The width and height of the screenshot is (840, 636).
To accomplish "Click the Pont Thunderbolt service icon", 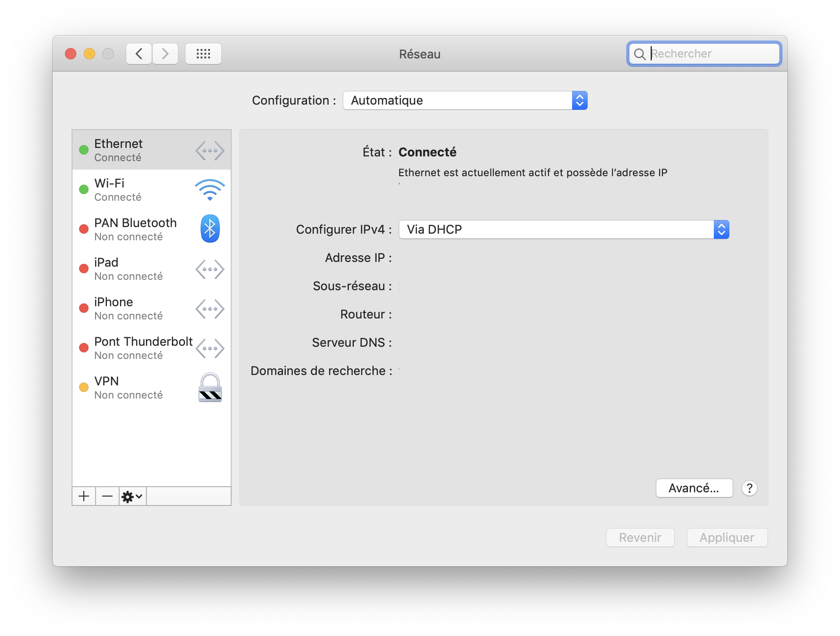I will 209,348.
